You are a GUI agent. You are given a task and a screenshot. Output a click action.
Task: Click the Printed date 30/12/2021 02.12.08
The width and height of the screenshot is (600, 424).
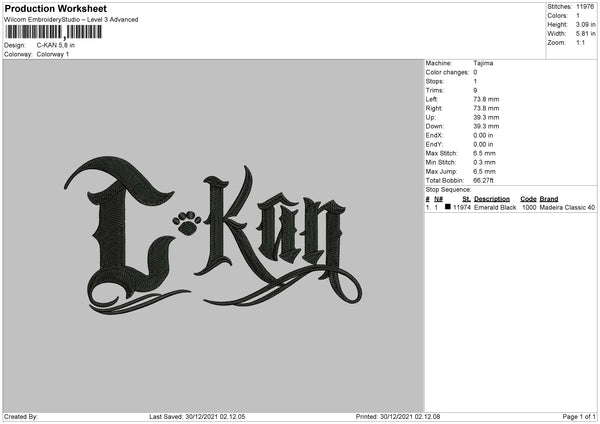tap(410, 417)
